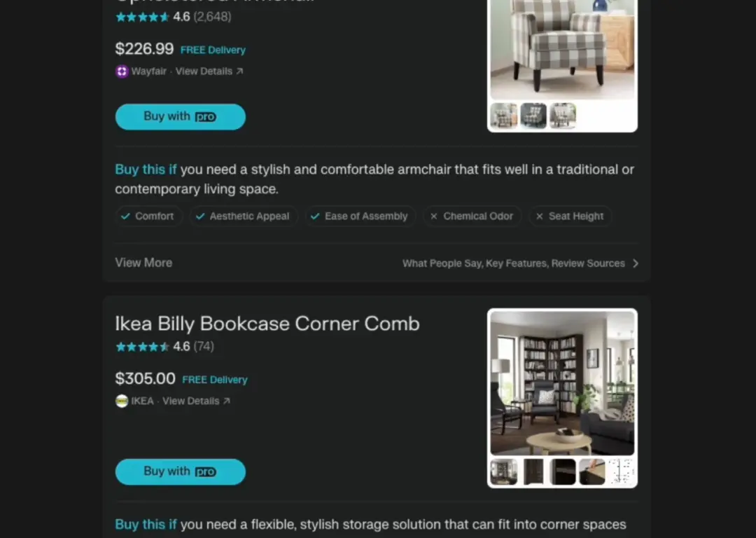Open Wayfair View Details external link
The width and height of the screenshot is (756, 538).
pos(209,71)
